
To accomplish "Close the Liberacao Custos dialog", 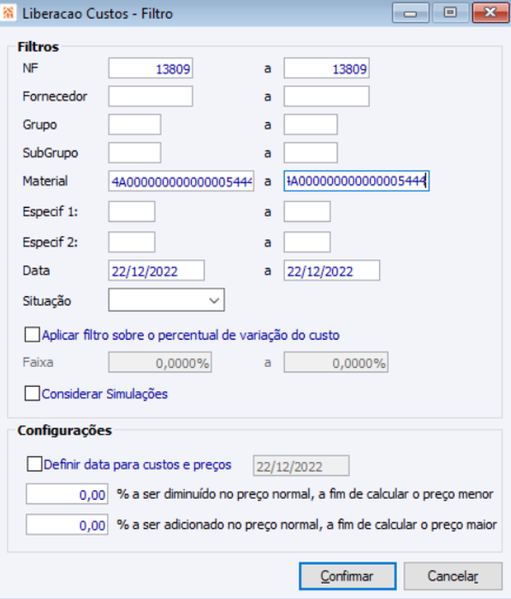I will [490, 13].
